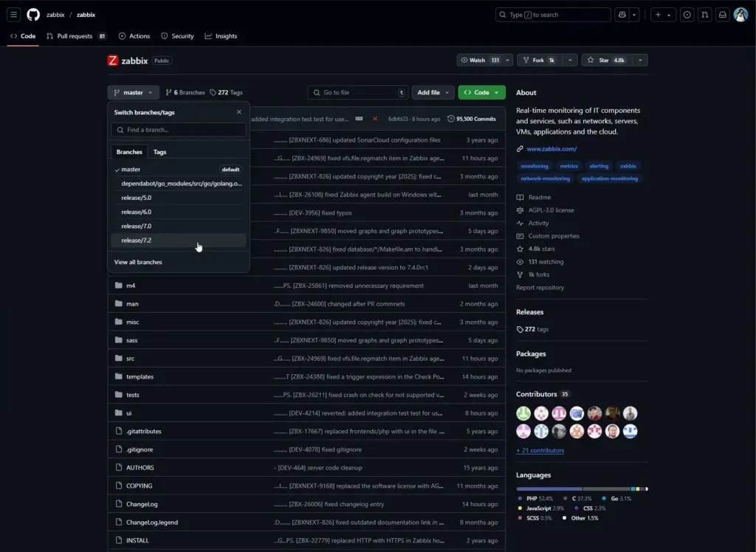The image size is (756, 552).
Task: Expand the commit message ellipsis button
Action: (360, 119)
